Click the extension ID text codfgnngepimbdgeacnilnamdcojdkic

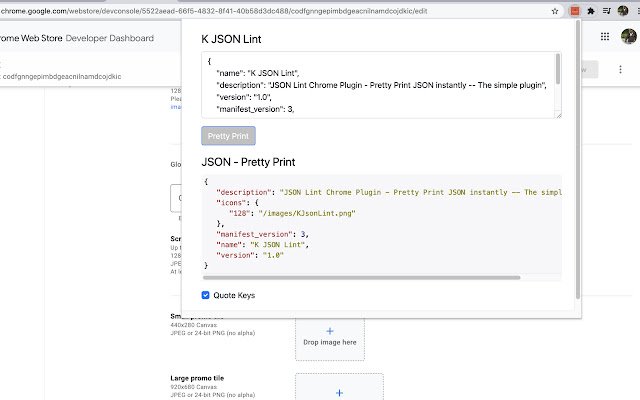point(62,76)
